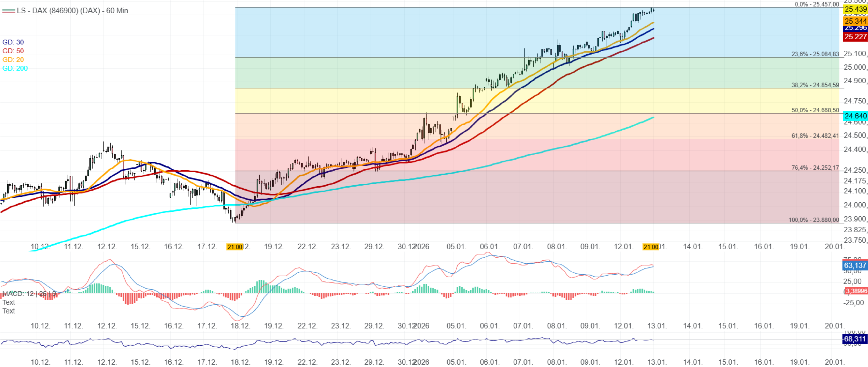Click the MACD: 12 | 26 | 9 indicator label
Viewport: 868px width, 367px height.
29,294
